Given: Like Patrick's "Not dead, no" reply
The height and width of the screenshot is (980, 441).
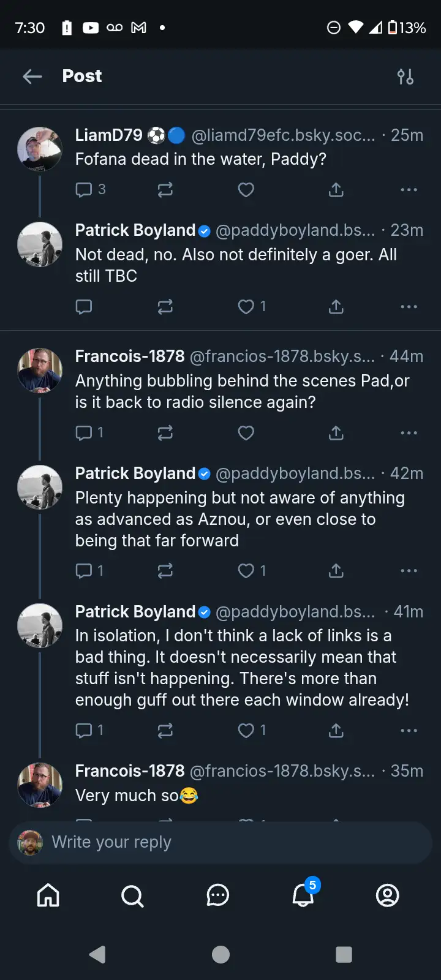Looking at the screenshot, I should point(246,306).
